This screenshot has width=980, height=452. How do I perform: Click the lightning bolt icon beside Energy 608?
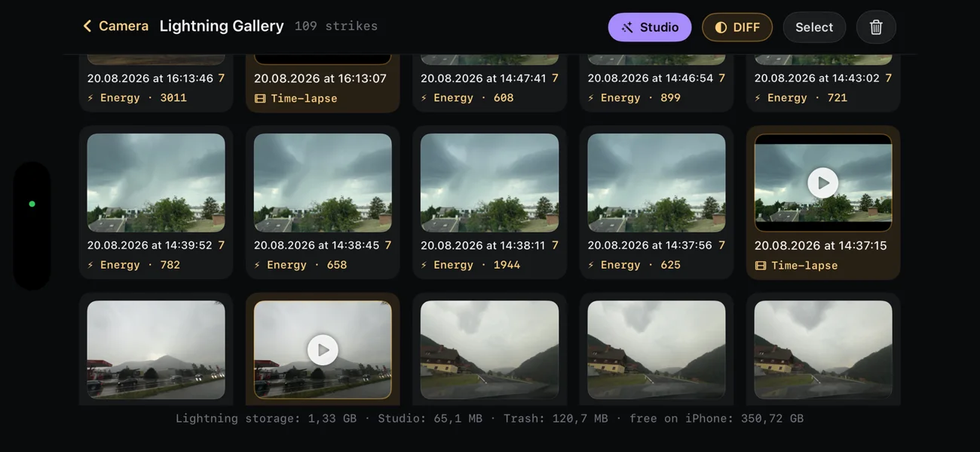pyautogui.click(x=424, y=98)
